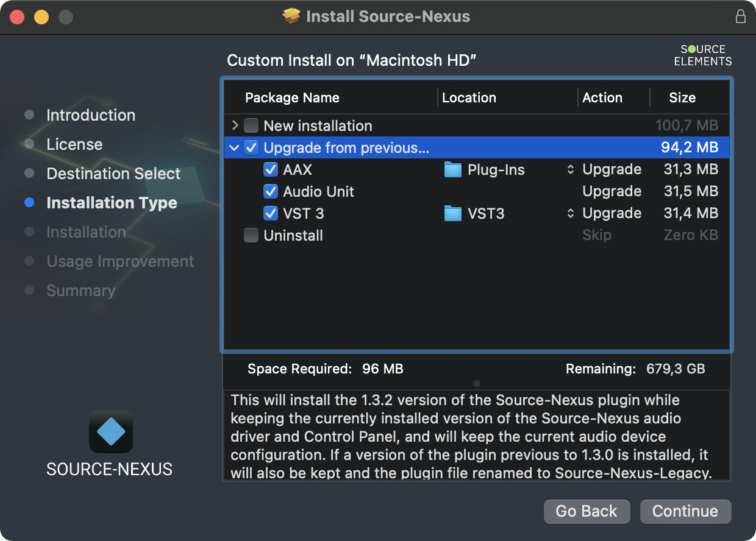Screen dimensions: 756x541
Task: Check the New installation checkbox
Action: pos(251,126)
